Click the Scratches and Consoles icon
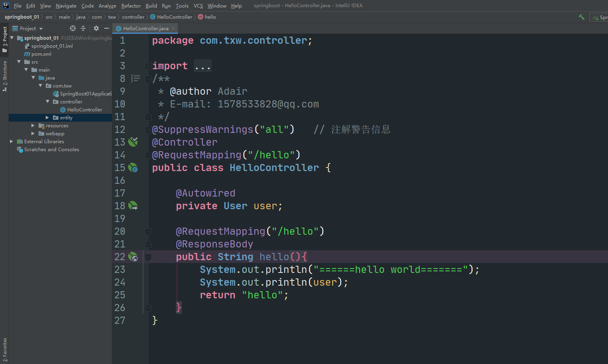 (20, 150)
